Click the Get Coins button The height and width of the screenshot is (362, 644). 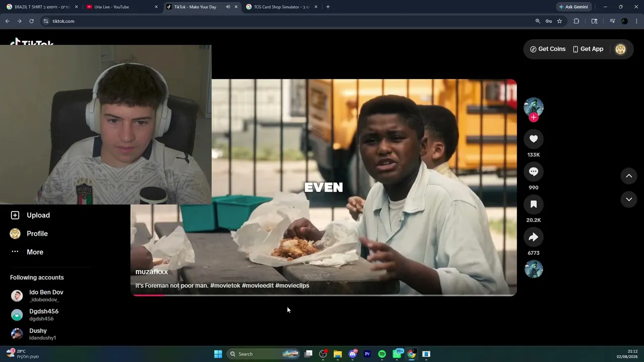tap(547, 49)
